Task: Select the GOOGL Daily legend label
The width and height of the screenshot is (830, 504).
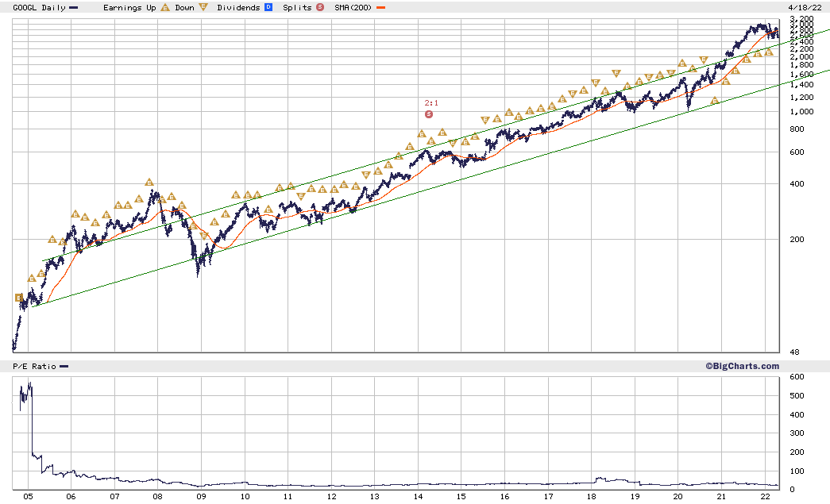Action: (39, 7)
